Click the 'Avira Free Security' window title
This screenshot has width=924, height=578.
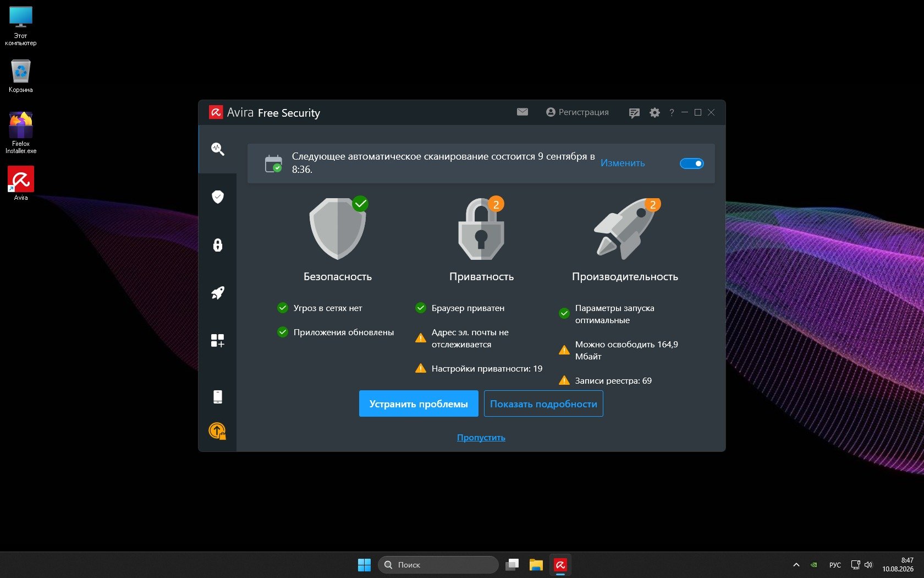coord(273,112)
